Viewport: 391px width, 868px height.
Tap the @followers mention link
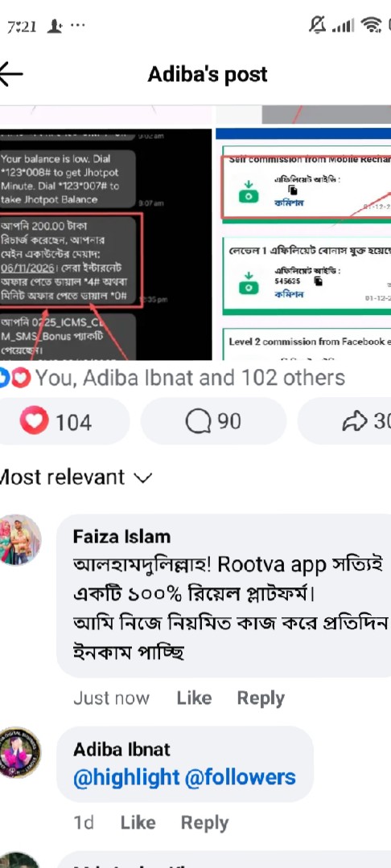click(x=240, y=777)
